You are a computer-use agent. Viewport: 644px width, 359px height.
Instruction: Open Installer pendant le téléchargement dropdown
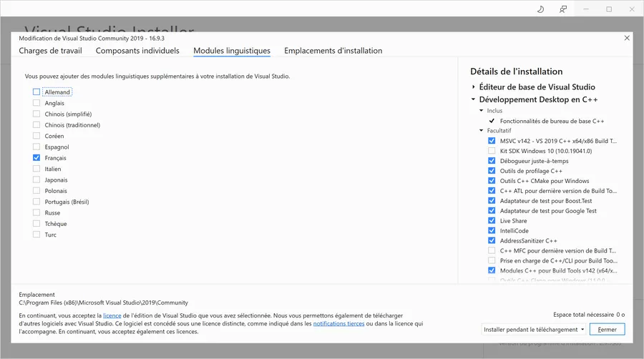534,330
